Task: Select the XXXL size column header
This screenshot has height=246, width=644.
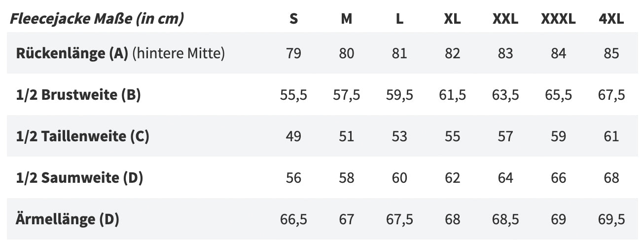Action: 558,19
